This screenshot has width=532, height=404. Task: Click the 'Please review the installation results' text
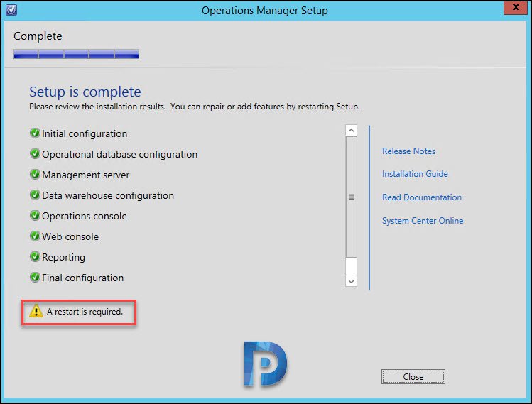pyautogui.click(x=195, y=107)
